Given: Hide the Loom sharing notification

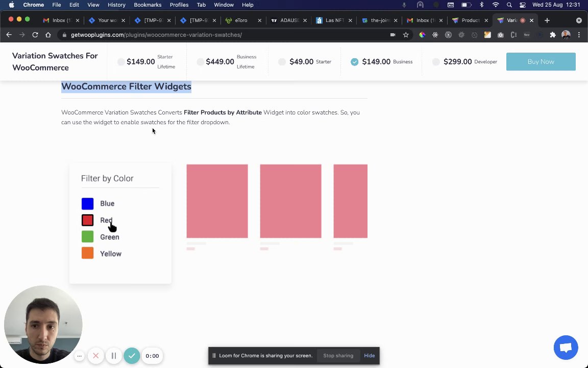Looking at the screenshot, I should [370, 356].
